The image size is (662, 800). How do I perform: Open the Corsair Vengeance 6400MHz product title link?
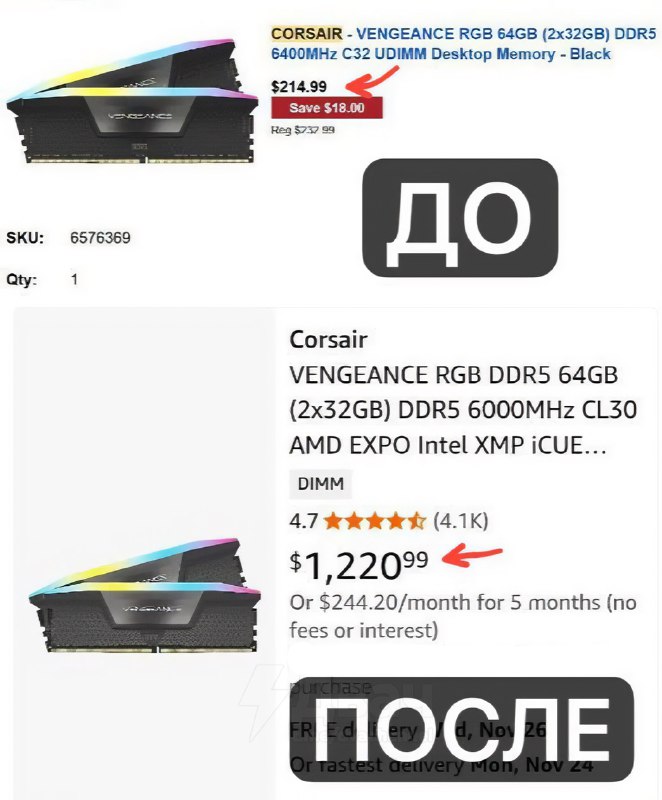pyautogui.click(x=463, y=43)
